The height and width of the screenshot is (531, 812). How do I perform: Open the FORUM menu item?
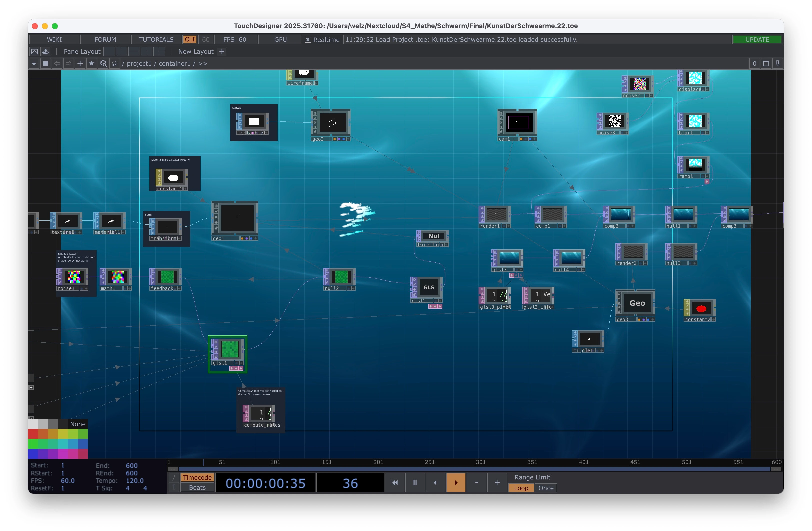[x=105, y=40]
